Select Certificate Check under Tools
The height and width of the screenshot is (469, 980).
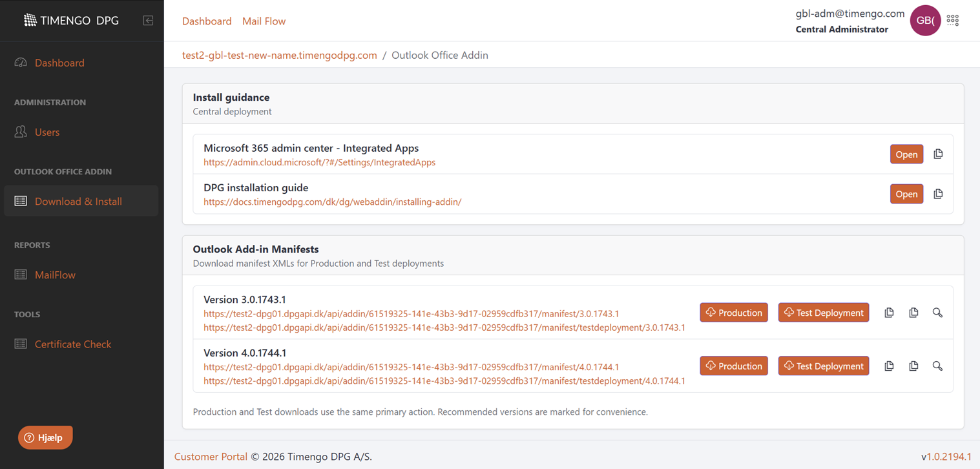[x=72, y=344]
